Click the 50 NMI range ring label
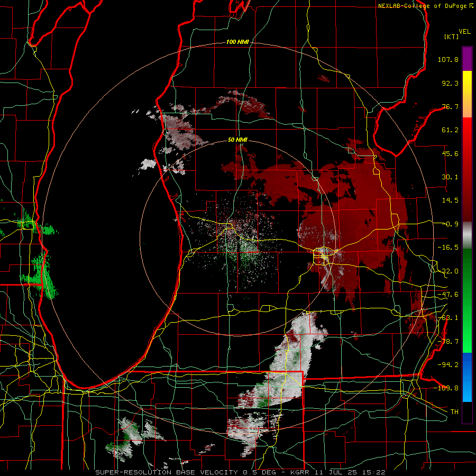This screenshot has height=476, width=476. (237, 140)
